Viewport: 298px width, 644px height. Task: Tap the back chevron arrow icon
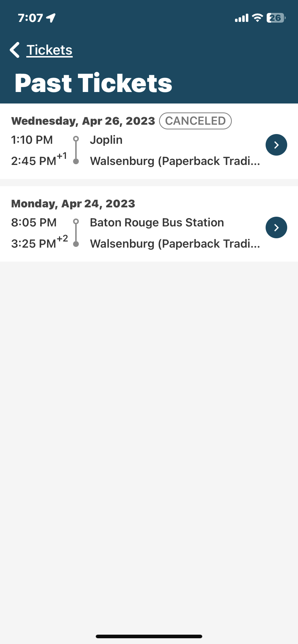15,50
